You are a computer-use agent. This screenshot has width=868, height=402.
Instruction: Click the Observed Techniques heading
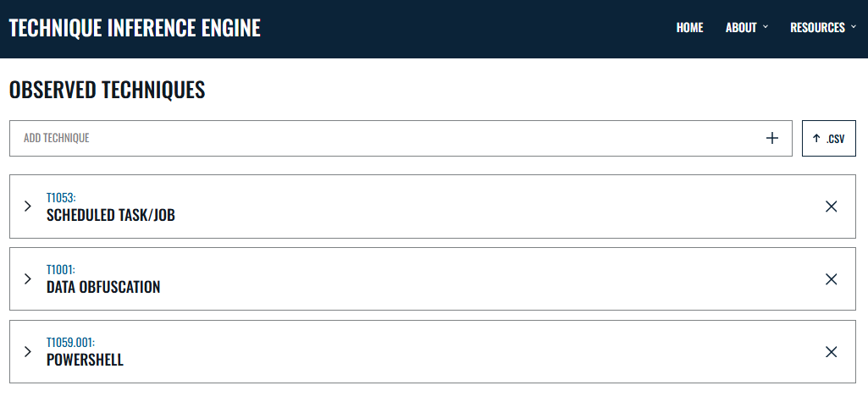(107, 90)
